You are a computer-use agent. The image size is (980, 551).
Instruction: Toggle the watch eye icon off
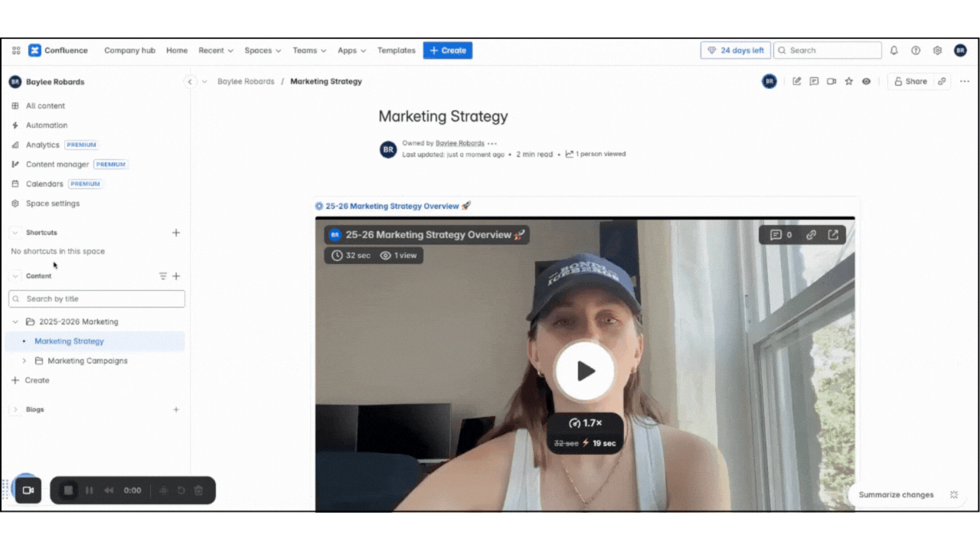coord(866,82)
